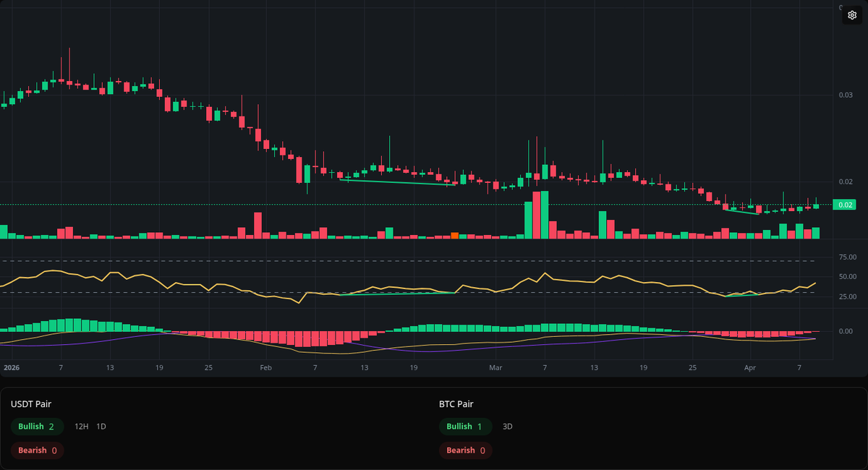Click the 25.00 RSI axis label
Viewport: 868px width, 470px height.
[847, 296]
